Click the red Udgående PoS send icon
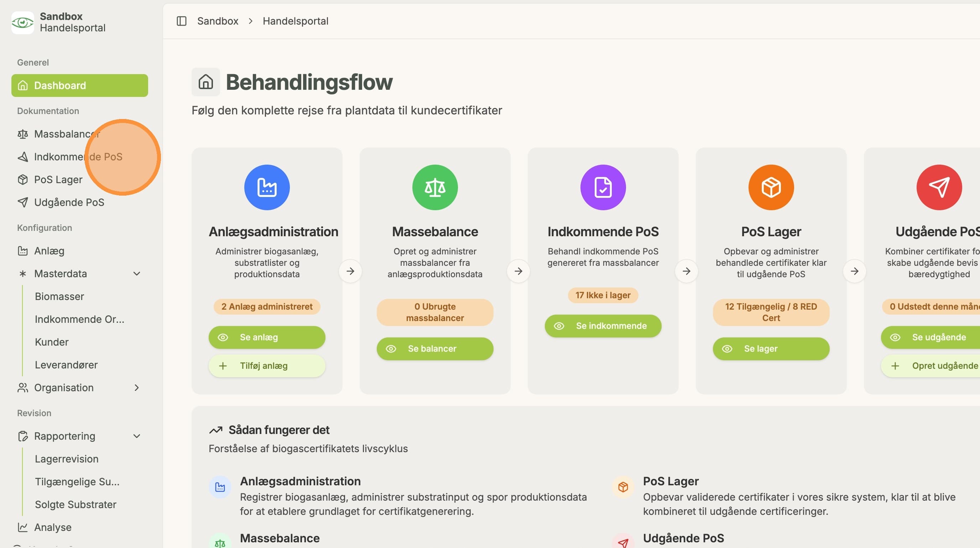The image size is (980, 548). [x=939, y=187]
